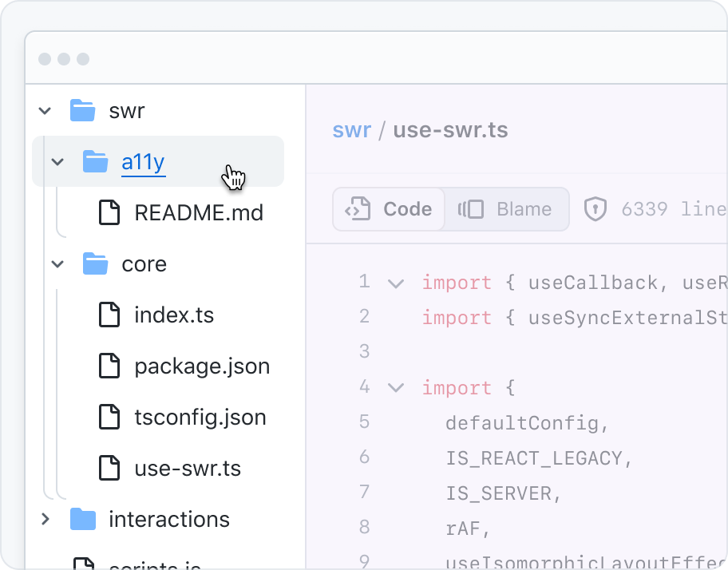728x570 pixels.
Task: Select line number 8
Action: pos(365,528)
